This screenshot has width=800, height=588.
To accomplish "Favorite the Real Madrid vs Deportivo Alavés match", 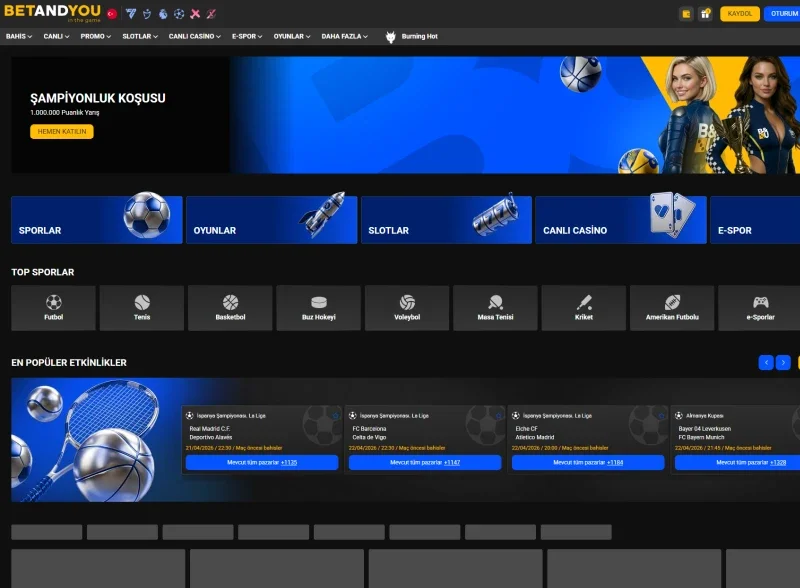I will click(x=336, y=415).
